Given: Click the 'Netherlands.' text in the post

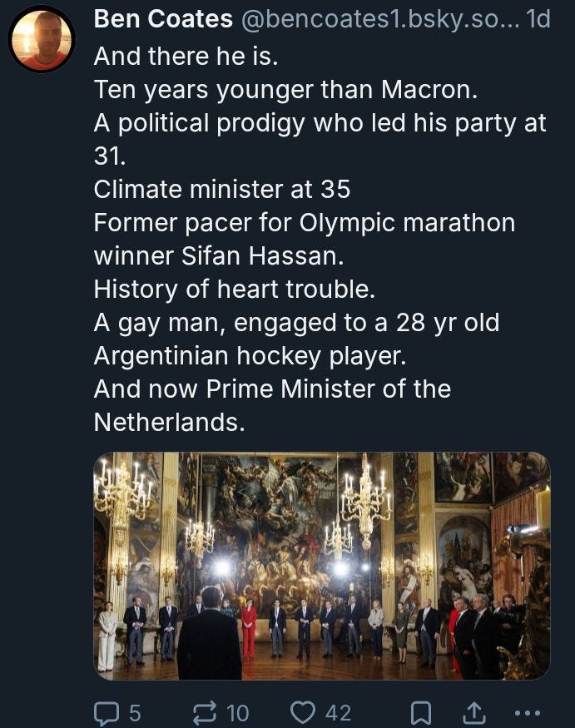Looking at the screenshot, I should click(x=169, y=423).
